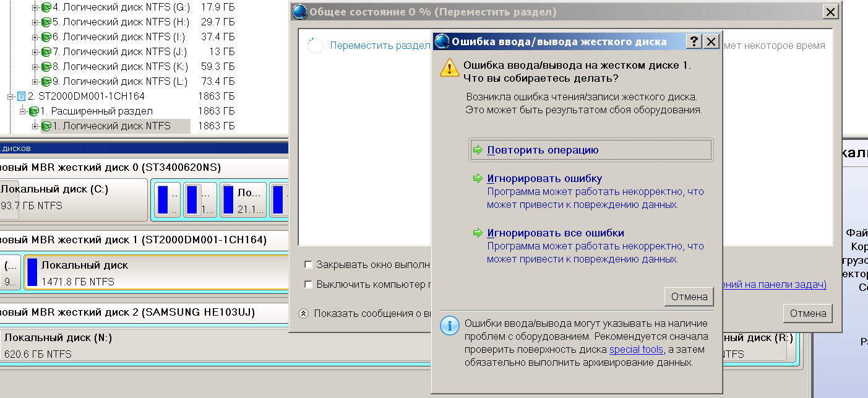Click the green arrow beside Игнорировать все ошибки

point(477,233)
